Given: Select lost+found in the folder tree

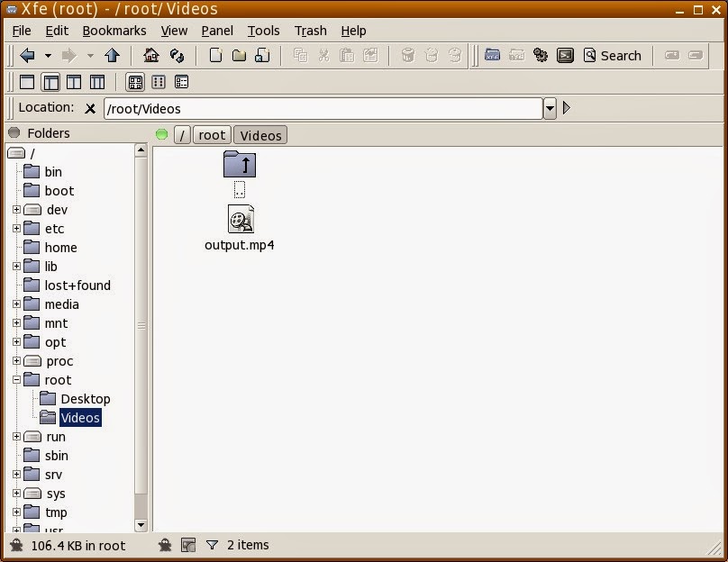Looking at the screenshot, I should (77, 285).
